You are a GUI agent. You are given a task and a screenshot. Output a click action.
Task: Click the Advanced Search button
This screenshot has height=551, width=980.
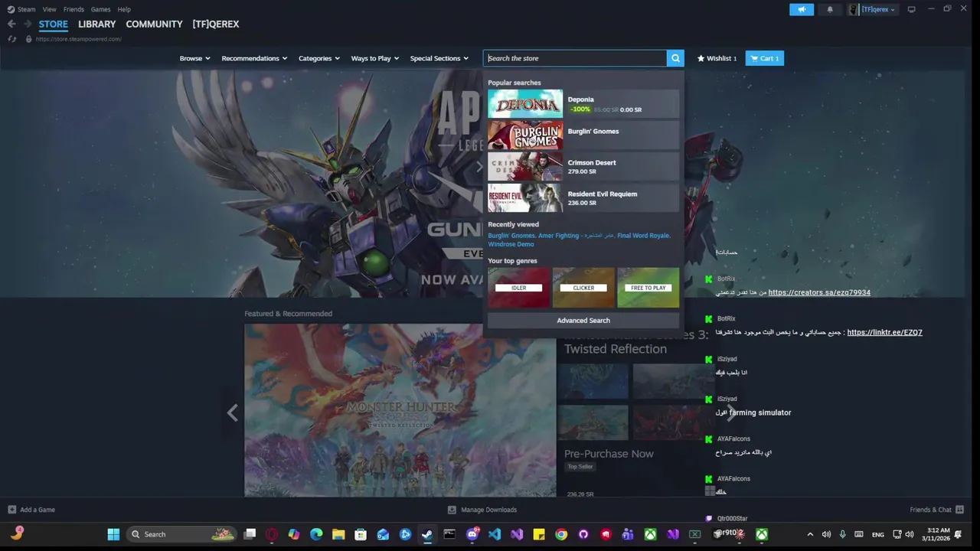[x=583, y=321]
